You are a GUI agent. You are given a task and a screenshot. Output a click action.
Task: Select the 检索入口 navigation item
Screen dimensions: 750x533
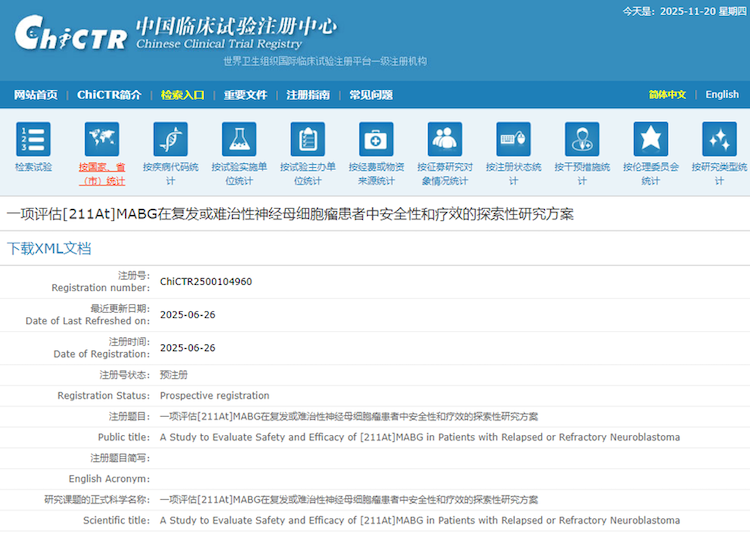click(x=182, y=95)
